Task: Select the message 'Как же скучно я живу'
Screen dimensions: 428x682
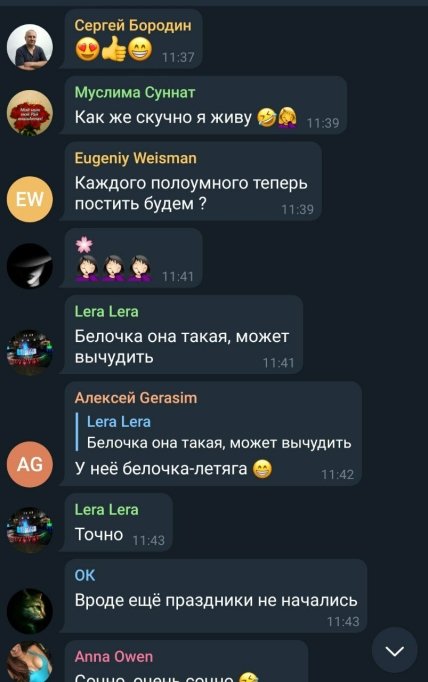Action: (163, 117)
